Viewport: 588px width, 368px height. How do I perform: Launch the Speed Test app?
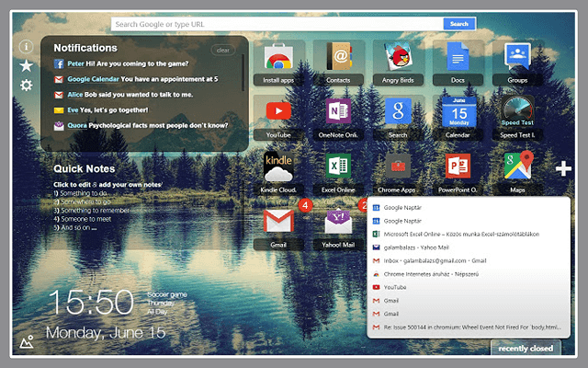(517, 114)
